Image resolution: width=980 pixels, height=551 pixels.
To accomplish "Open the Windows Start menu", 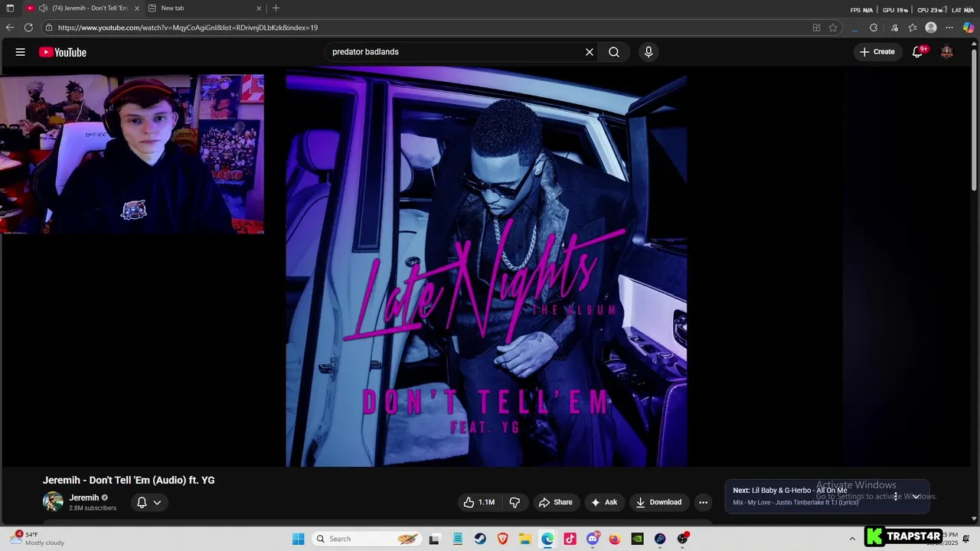I will point(299,539).
